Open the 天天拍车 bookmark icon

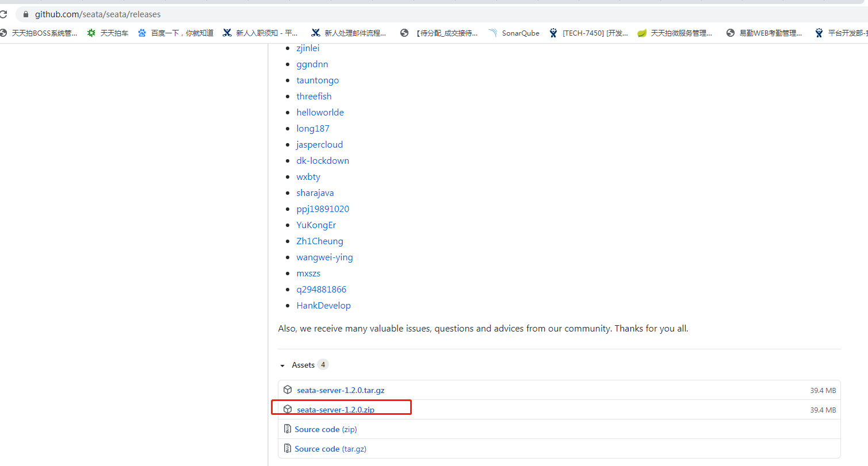point(91,33)
